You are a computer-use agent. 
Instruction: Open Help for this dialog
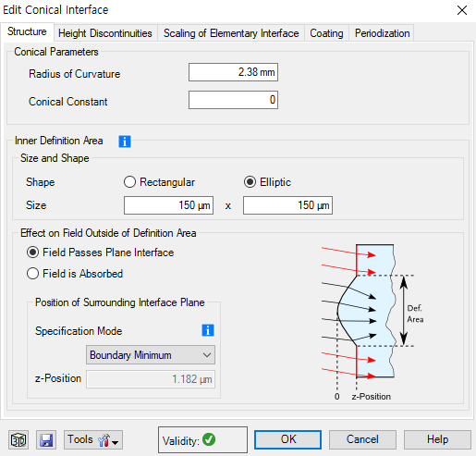(437, 439)
